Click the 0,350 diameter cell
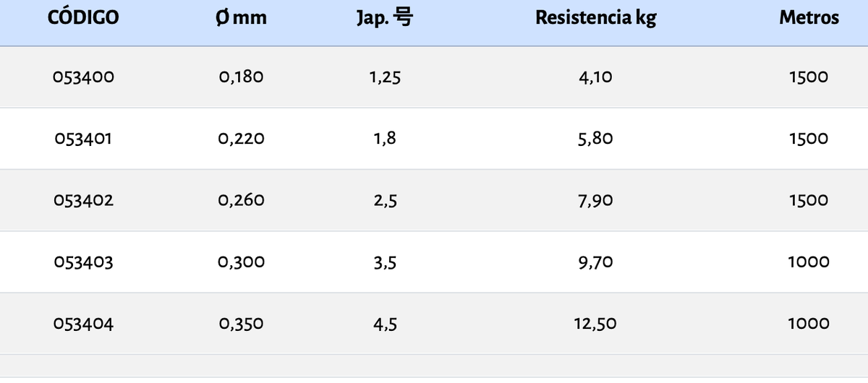This screenshot has width=868, height=383. (241, 324)
